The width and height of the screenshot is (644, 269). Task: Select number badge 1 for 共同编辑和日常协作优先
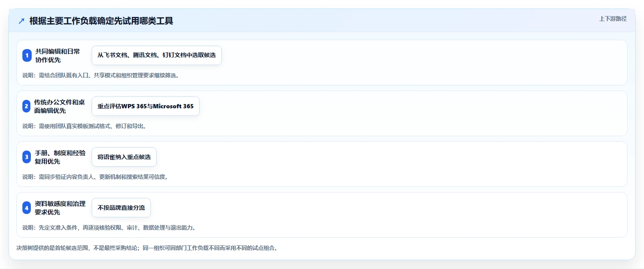pos(27,55)
